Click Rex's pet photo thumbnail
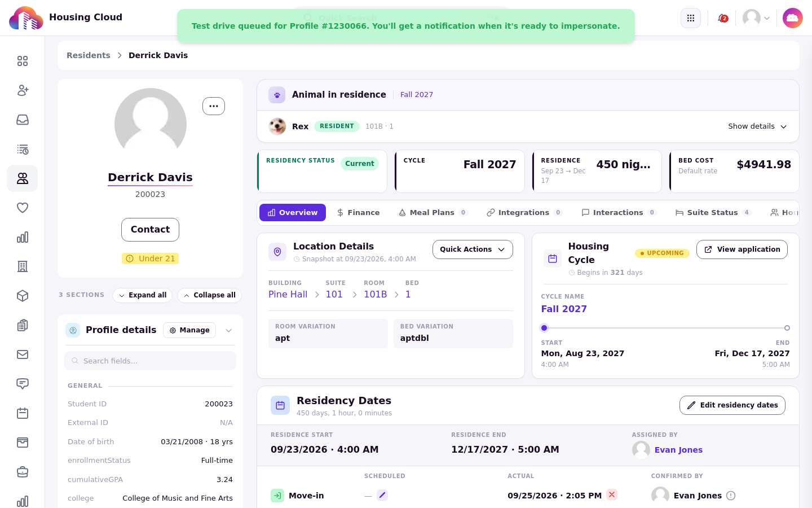Viewport: 812px width, 508px height. [277, 126]
